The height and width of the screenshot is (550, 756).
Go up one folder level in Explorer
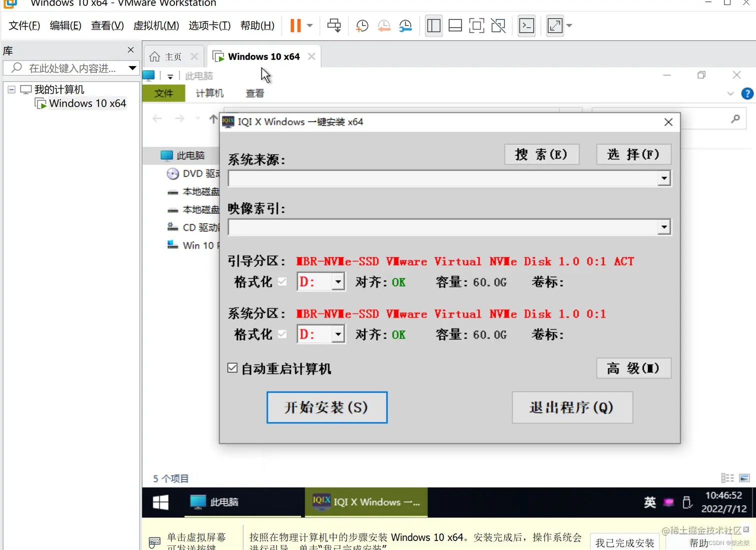click(x=213, y=119)
